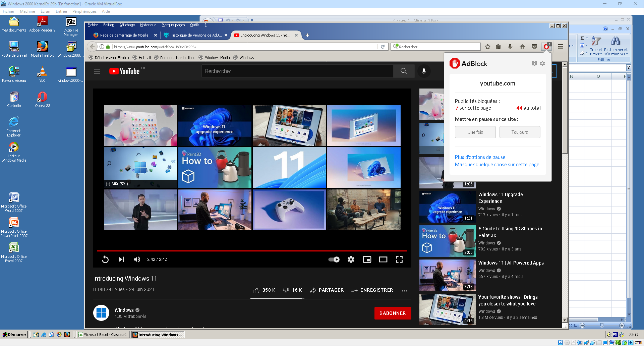Open a new Firefox tab
Image resolution: width=644 pixels, height=346 pixels.
[x=307, y=35]
